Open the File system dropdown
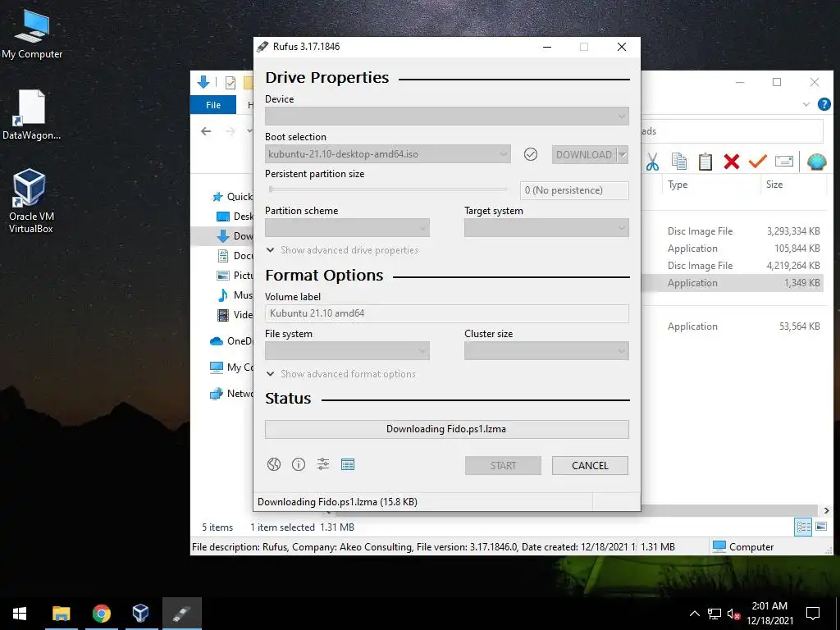This screenshot has height=630, width=840. [x=347, y=351]
